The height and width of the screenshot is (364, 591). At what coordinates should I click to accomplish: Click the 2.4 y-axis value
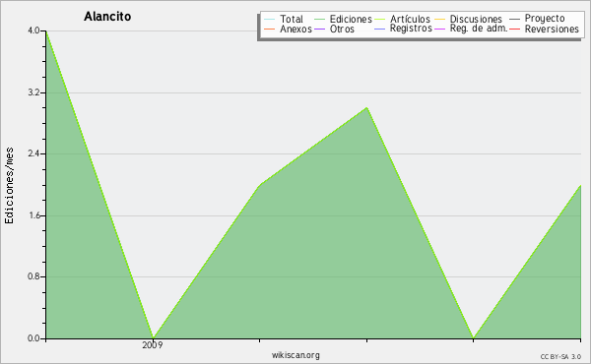(33, 153)
